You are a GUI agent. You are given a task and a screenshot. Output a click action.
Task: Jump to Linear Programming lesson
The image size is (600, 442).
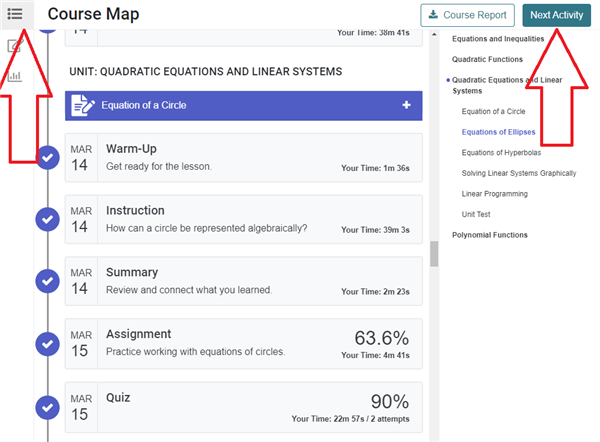(494, 194)
